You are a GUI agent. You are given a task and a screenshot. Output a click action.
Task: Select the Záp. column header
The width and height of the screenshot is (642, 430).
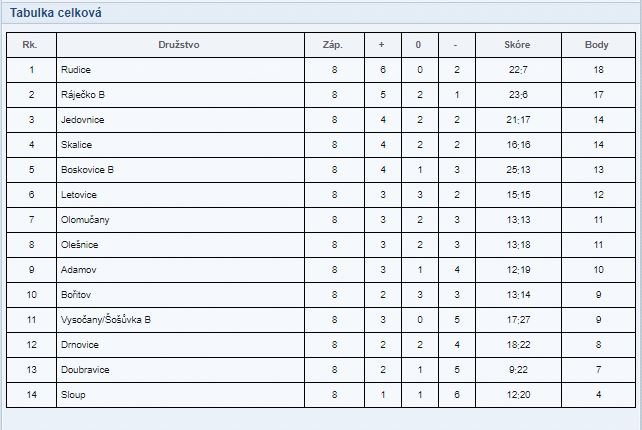tap(332, 45)
